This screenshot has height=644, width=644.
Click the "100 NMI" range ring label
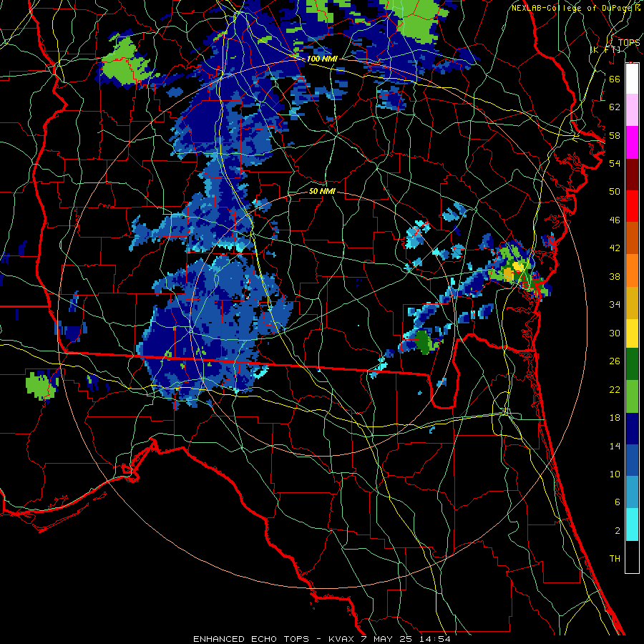pos(322,59)
